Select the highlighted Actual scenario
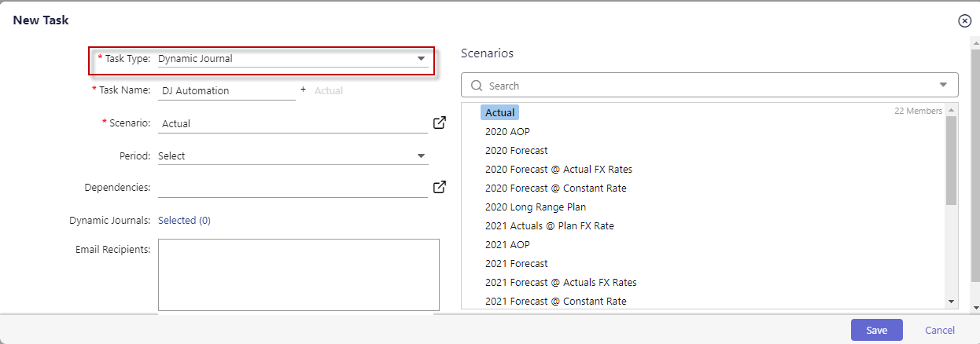 click(499, 112)
